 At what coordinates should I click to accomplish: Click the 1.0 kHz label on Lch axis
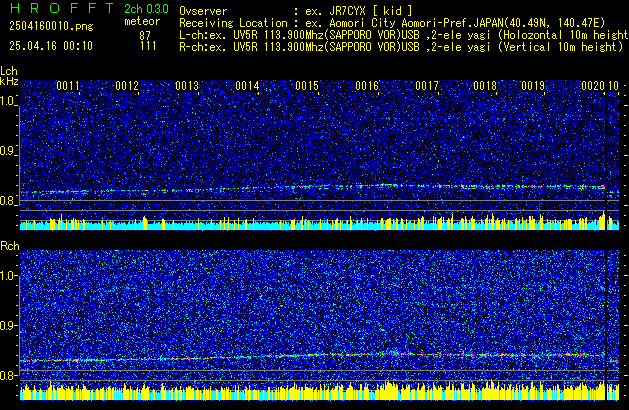point(8,101)
